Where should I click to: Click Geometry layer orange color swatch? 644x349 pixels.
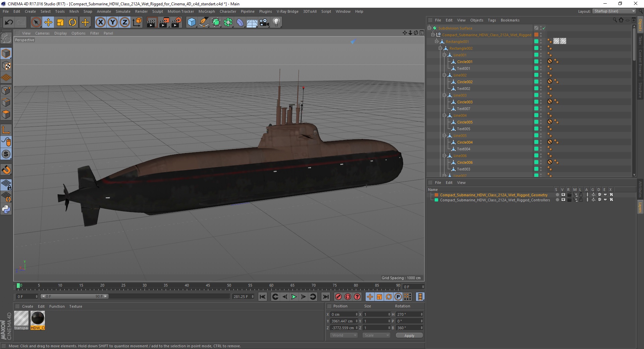point(436,195)
